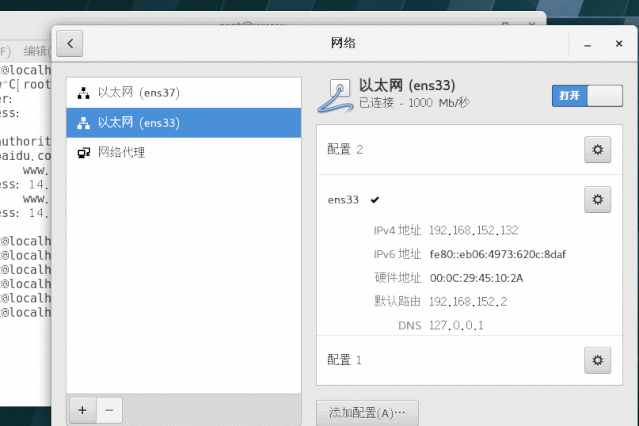Add a connection with the plus button

82,409
